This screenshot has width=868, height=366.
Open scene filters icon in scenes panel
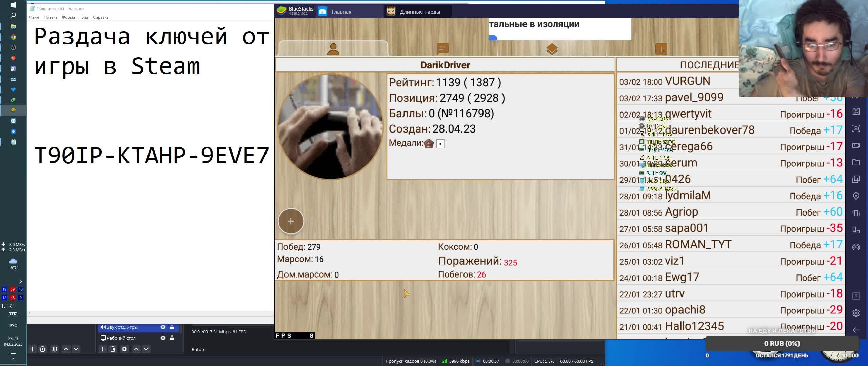(x=54, y=349)
